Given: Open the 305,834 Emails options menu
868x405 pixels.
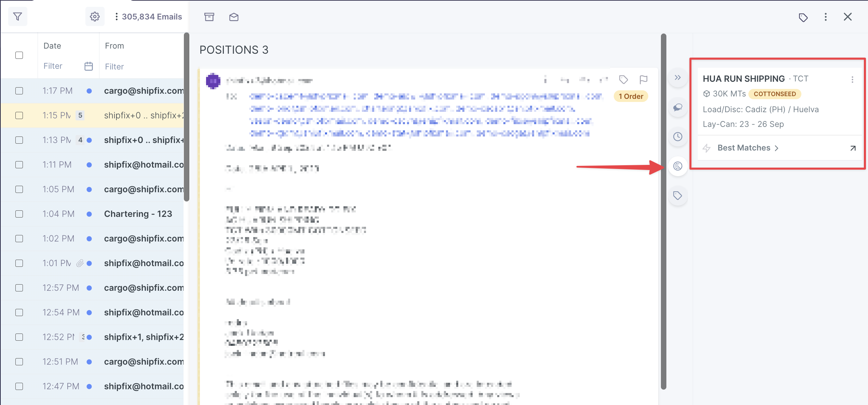Looking at the screenshot, I should pos(117,16).
